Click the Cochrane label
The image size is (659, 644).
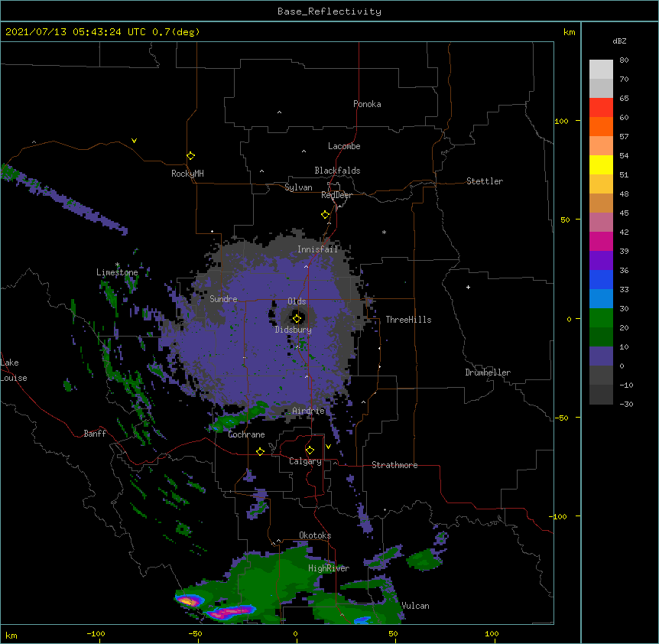(247, 434)
